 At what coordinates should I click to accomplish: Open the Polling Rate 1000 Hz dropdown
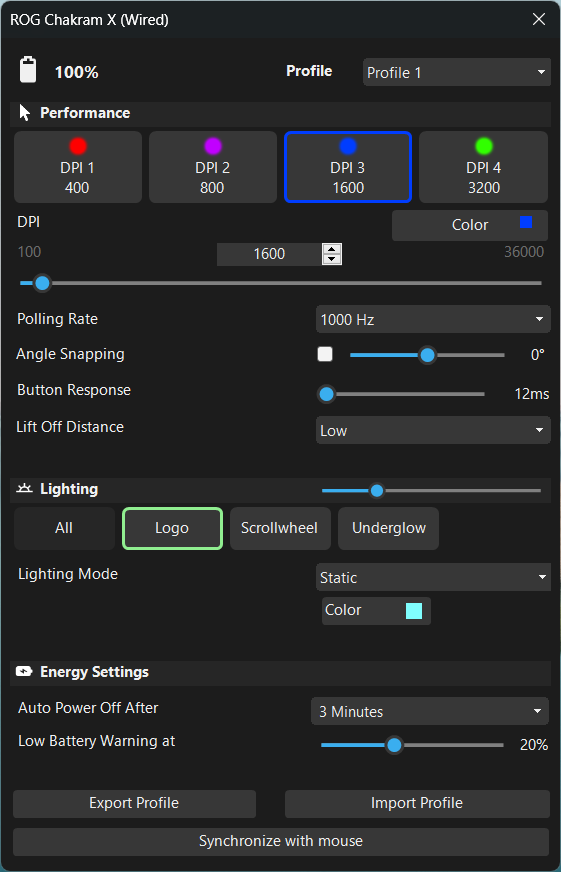[x=433, y=319]
